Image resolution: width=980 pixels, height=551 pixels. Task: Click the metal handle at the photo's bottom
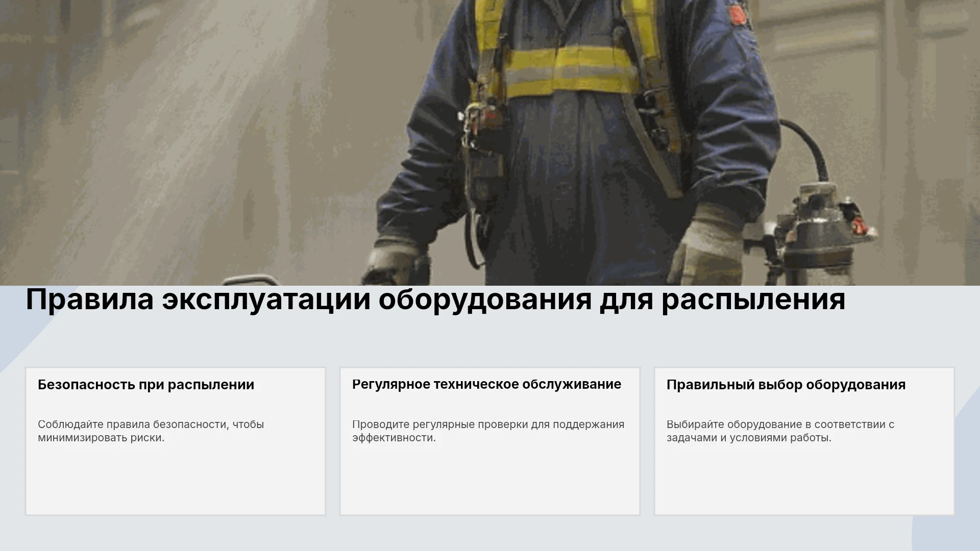tap(250, 280)
